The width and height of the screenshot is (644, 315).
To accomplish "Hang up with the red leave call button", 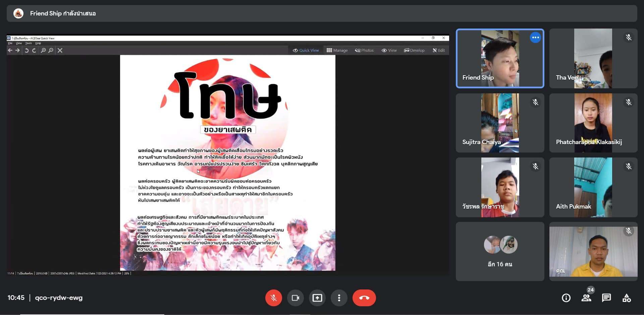I will click(364, 298).
